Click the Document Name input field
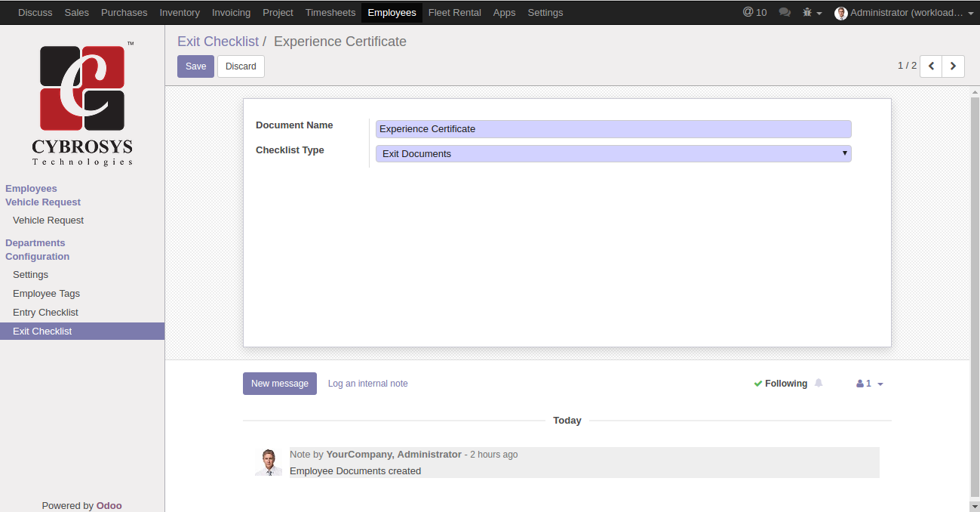The image size is (980, 512). [613, 129]
